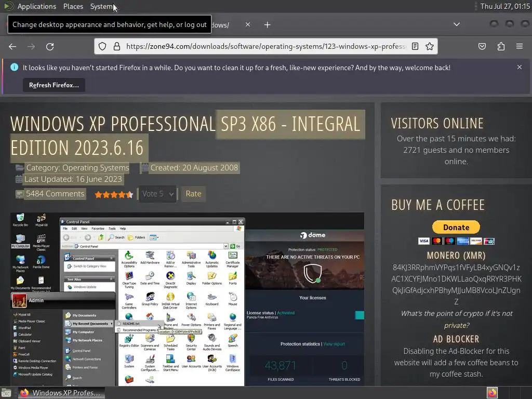Image resolution: width=532 pixels, height=399 pixels.
Task: Click the Monero wallet address text
Action: point(456,284)
